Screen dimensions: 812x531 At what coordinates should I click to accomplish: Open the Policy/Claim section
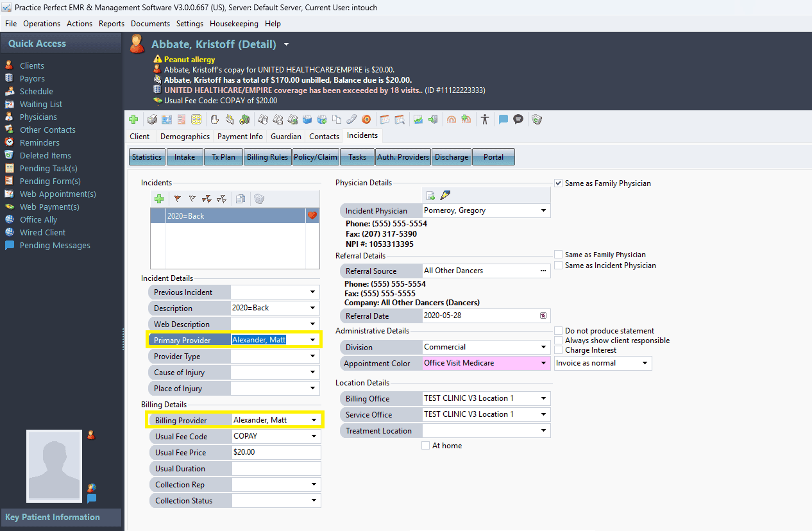pos(316,157)
